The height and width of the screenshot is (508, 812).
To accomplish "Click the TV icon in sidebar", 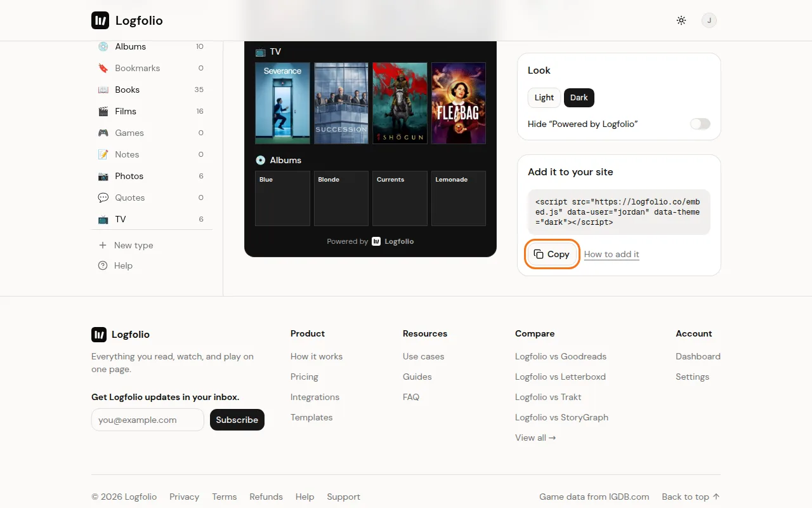I will (103, 219).
